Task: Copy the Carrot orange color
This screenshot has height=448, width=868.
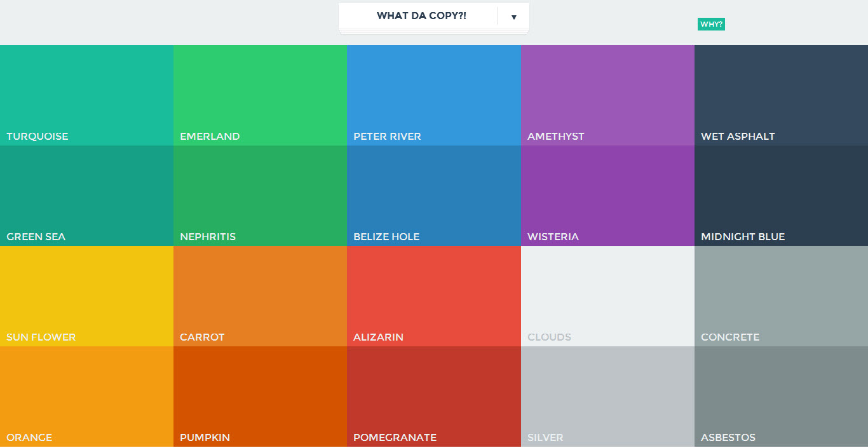Action: (x=260, y=296)
